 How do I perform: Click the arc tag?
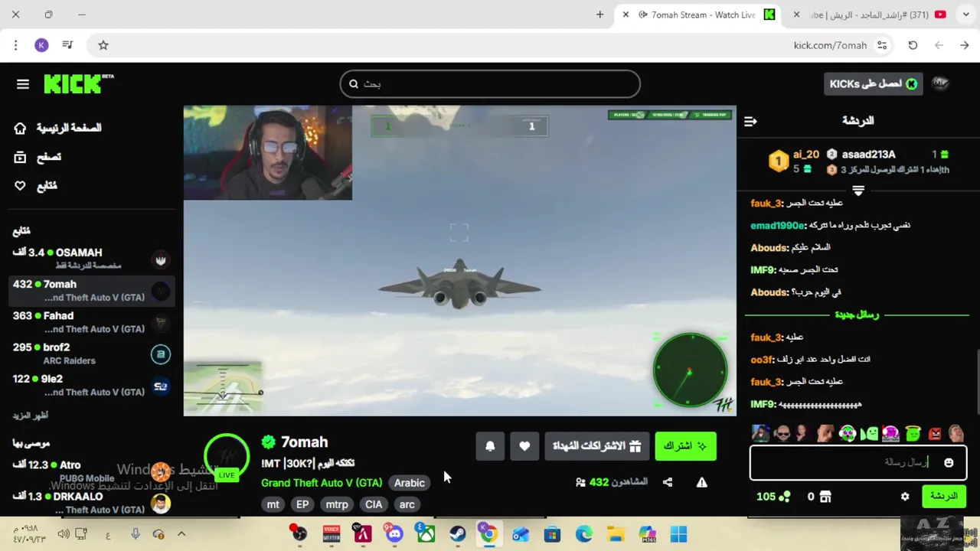click(x=407, y=504)
